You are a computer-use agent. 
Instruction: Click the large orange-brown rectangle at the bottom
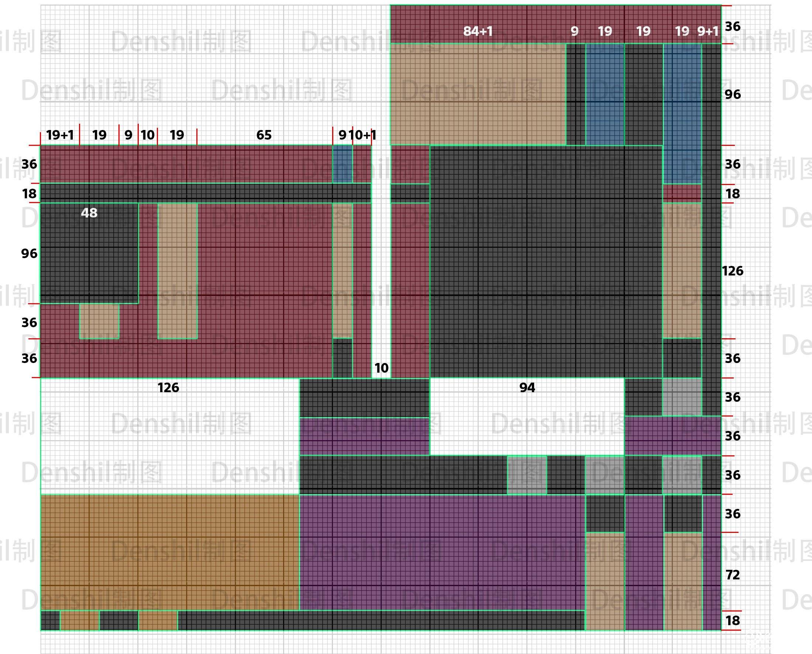(170, 552)
